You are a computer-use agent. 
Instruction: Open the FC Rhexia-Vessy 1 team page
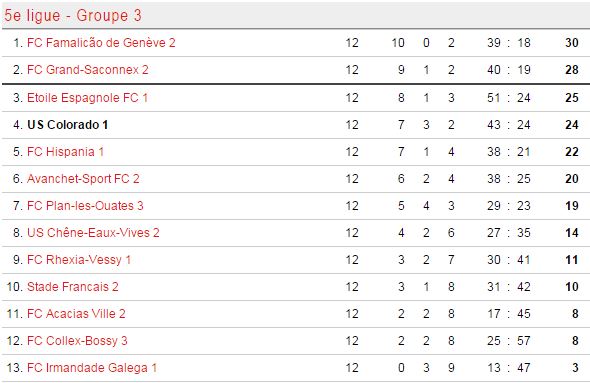point(79,260)
